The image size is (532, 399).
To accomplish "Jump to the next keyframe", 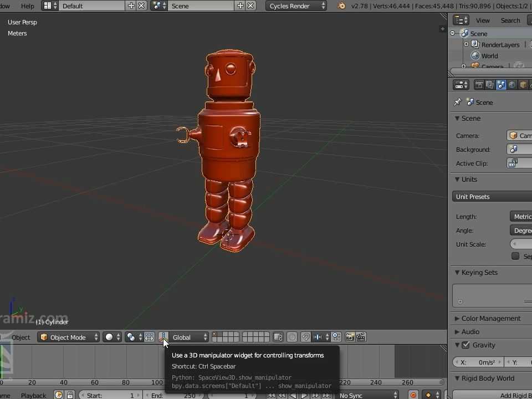I will [315, 396].
